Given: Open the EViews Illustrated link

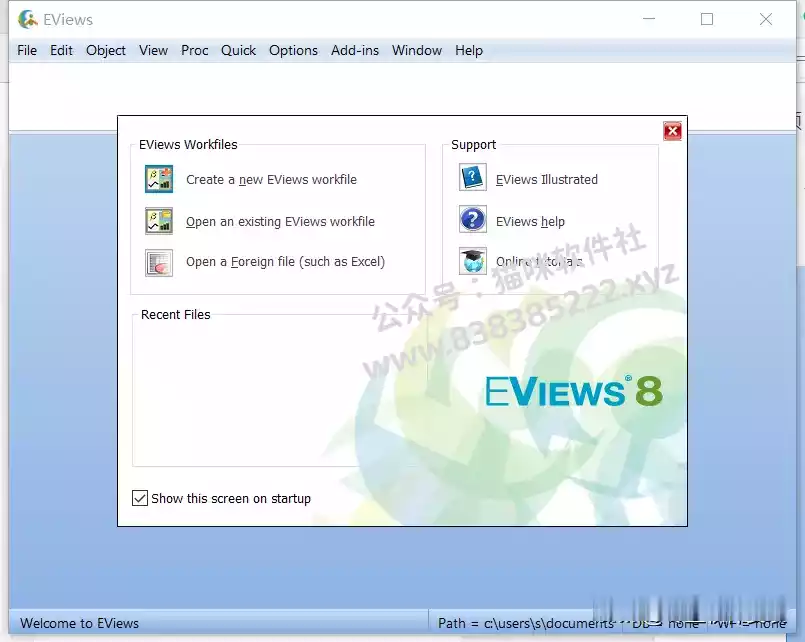Looking at the screenshot, I should (547, 180).
